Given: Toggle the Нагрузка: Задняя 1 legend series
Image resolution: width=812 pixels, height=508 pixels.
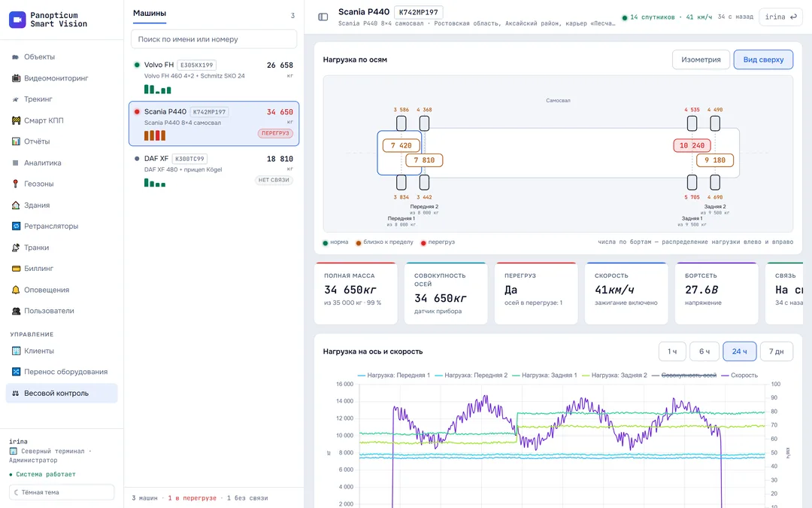Looking at the screenshot, I should click(x=544, y=376).
